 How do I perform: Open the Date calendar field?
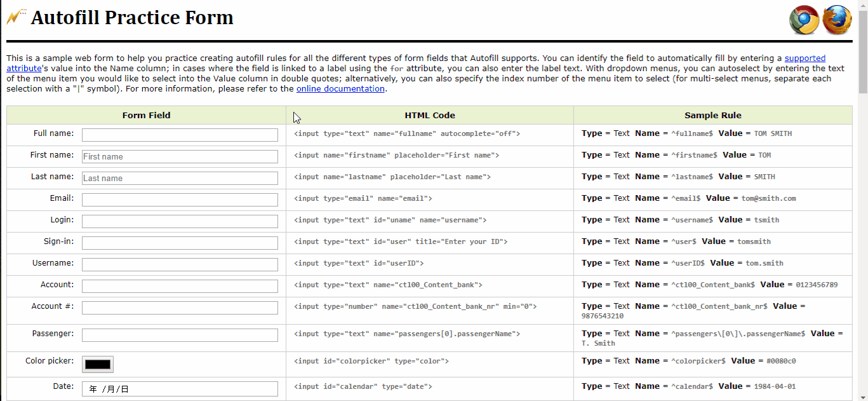180,389
